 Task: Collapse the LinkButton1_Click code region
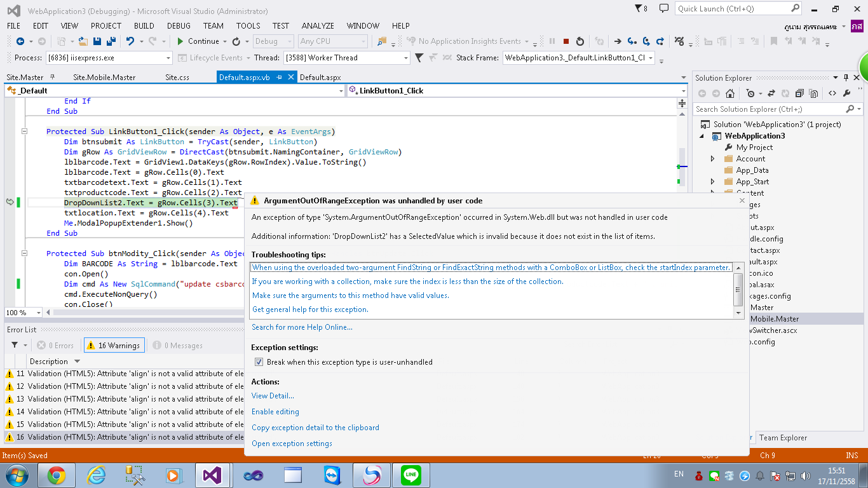coord(25,132)
